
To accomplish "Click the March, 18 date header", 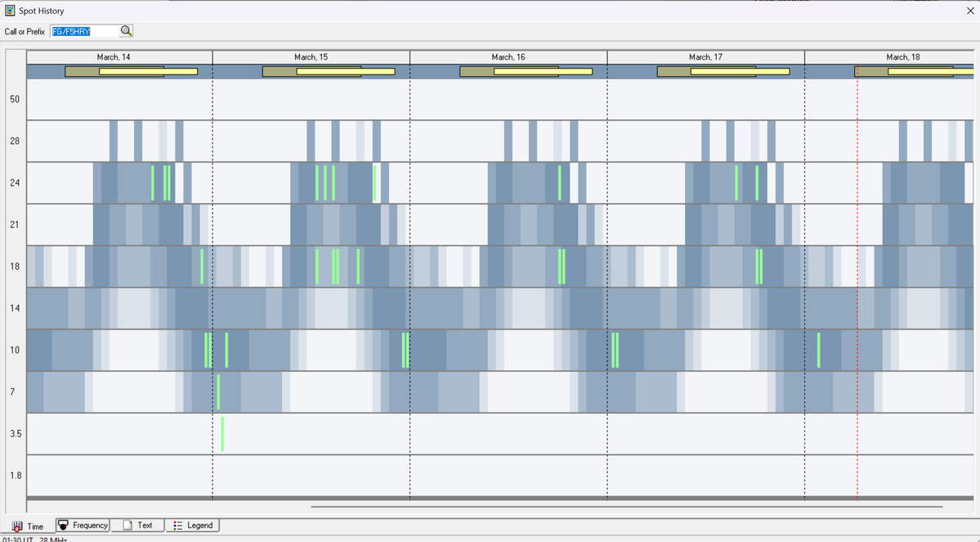I will (903, 57).
